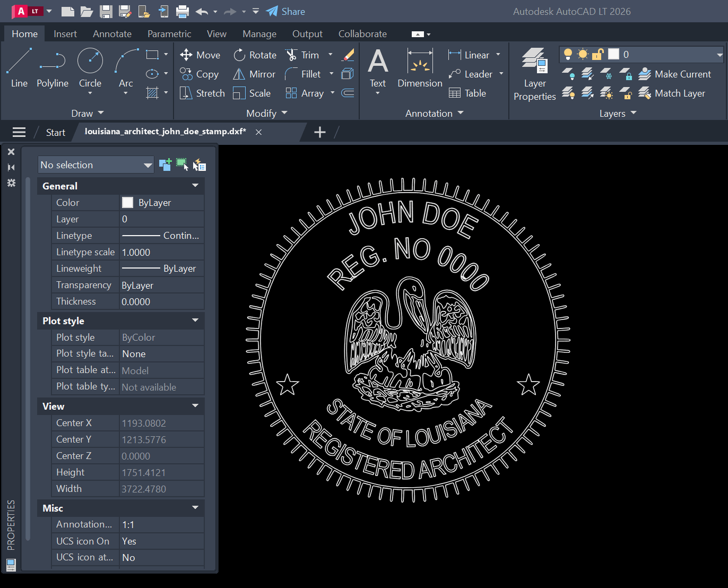Image resolution: width=728 pixels, height=588 pixels.
Task: Click the Match Layer button
Action: [x=672, y=93]
